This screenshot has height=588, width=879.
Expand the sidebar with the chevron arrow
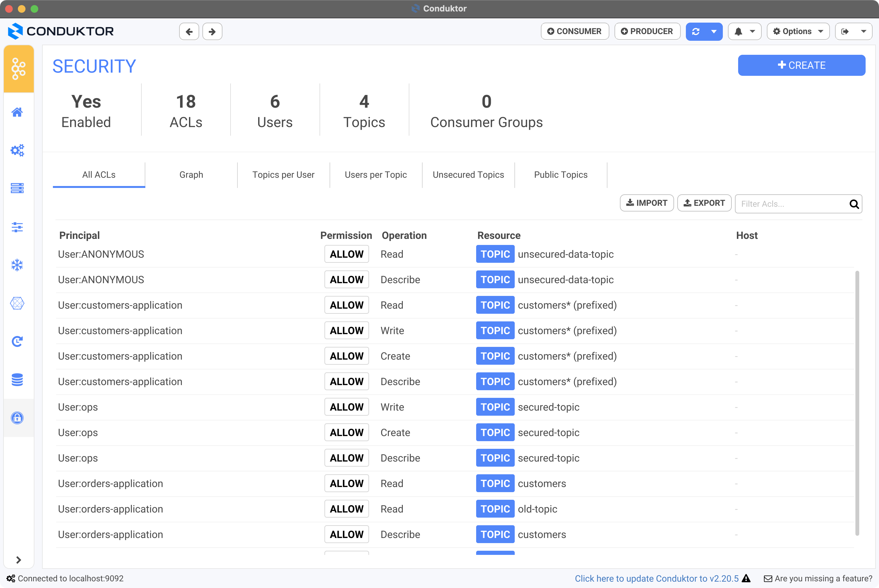pyautogui.click(x=18, y=560)
